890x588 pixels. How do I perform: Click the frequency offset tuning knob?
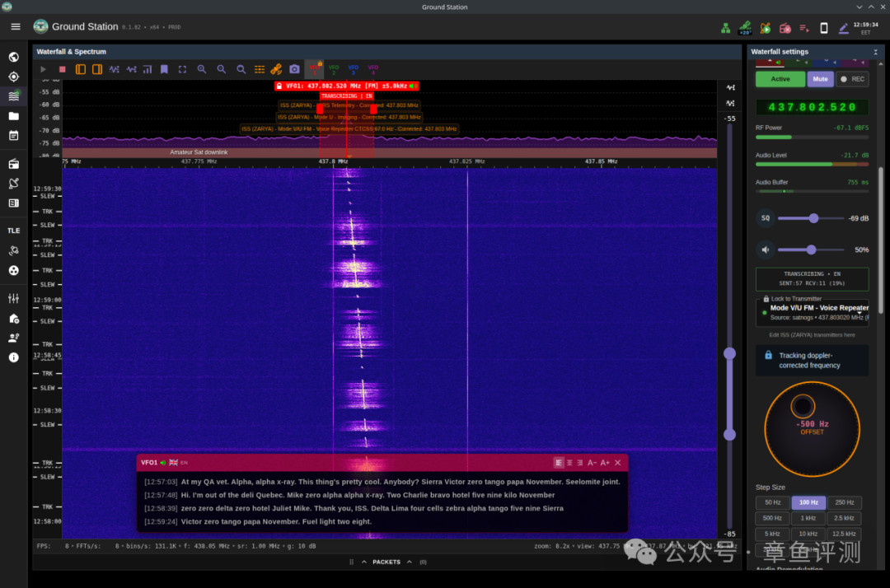813,429
